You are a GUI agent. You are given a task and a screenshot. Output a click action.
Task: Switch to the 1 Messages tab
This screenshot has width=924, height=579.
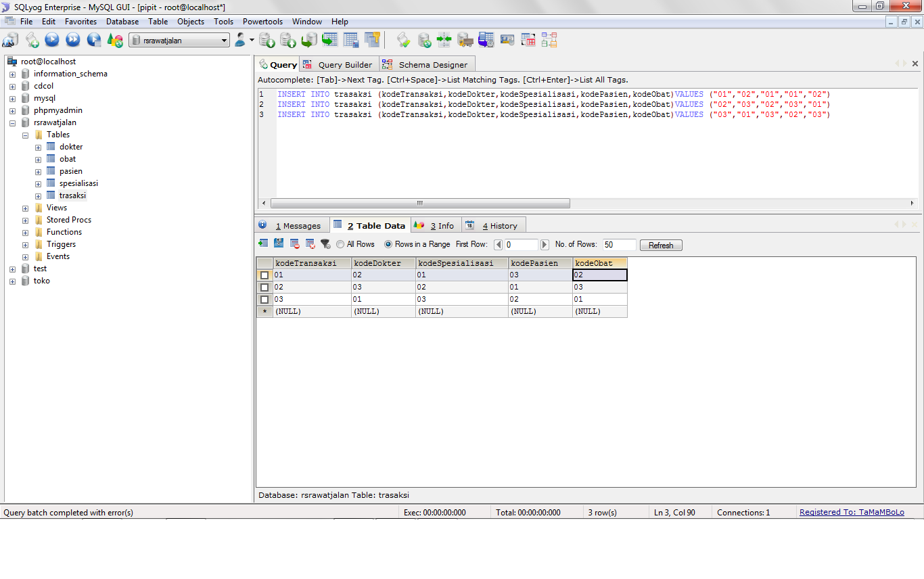(x=292, y=225)
